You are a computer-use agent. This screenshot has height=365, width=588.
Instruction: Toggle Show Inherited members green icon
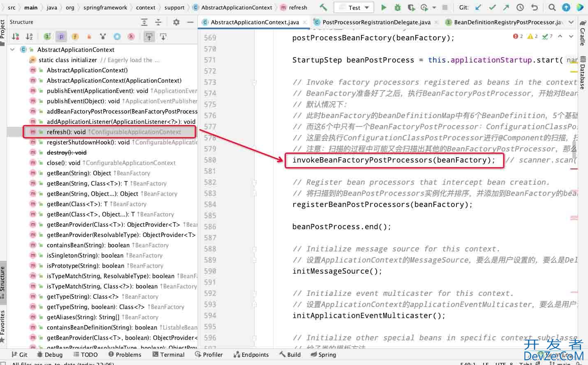[x=47, y=37]
